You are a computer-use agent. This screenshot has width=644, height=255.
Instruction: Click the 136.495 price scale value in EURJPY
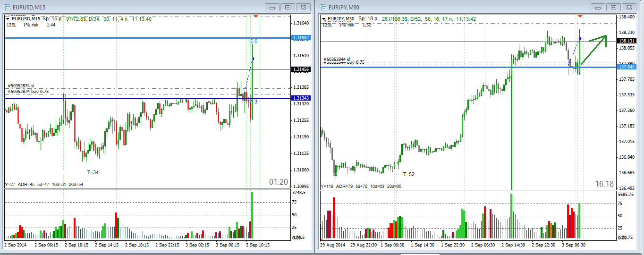coord(626,188)
